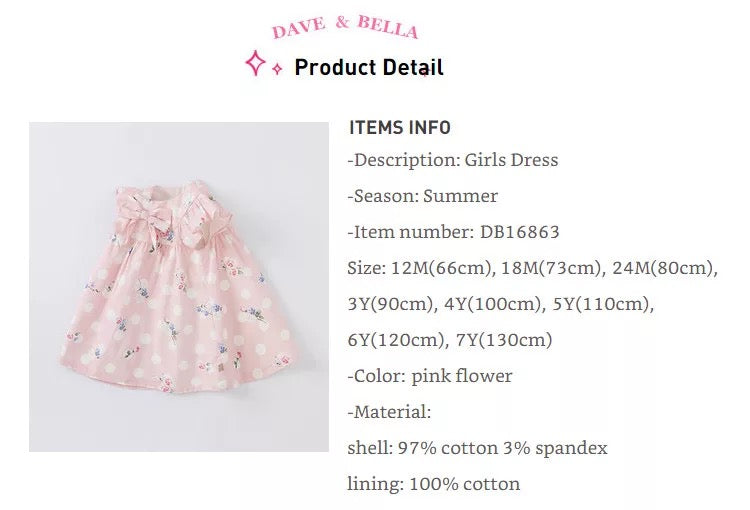Click the ITEMS INFO heading
This screenshot has width=750, height=510.
(x=400, y=128)
